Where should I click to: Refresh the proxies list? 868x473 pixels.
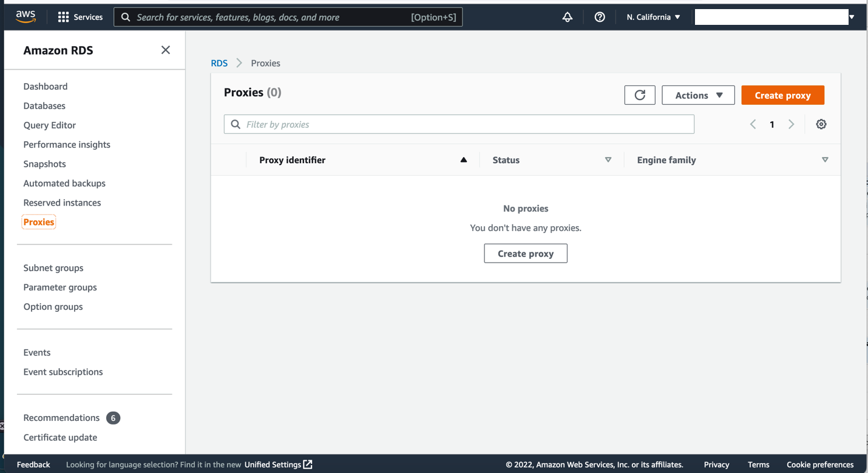coord(640,95)
